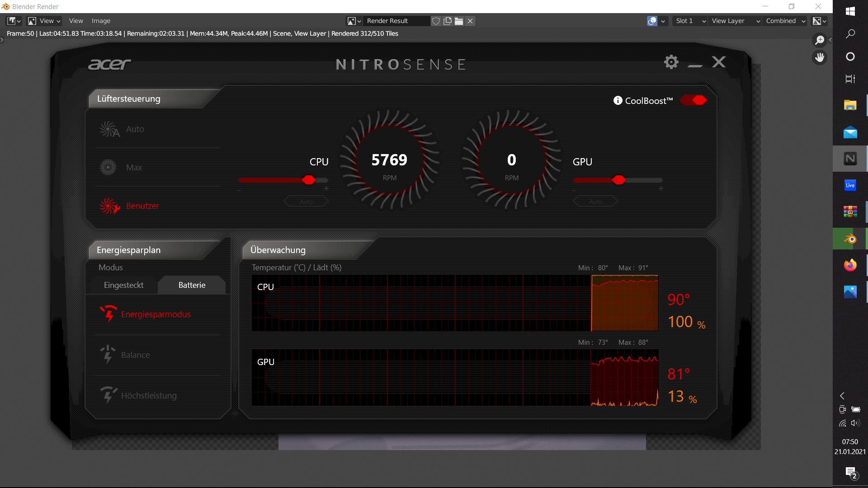Click the battery tray icon
This screenshot has height=488, width=868.
pos(856,409)
